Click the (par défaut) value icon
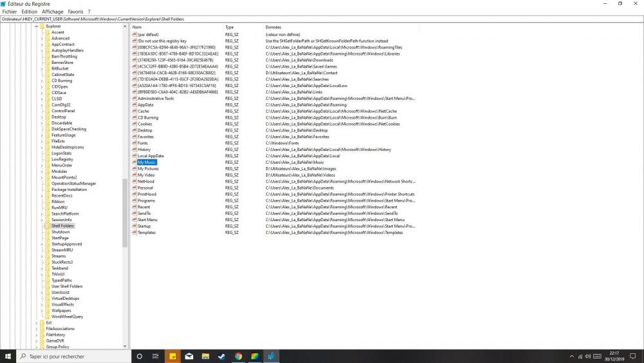The height and width of the screenshot is (363, 644). 135,35
